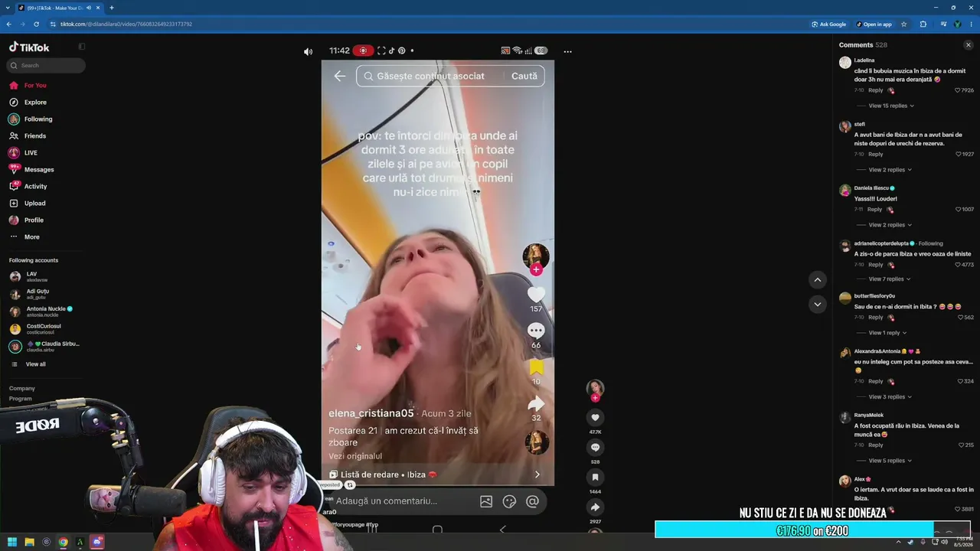
Task: Open Windows Start menu
Action: 12,543
